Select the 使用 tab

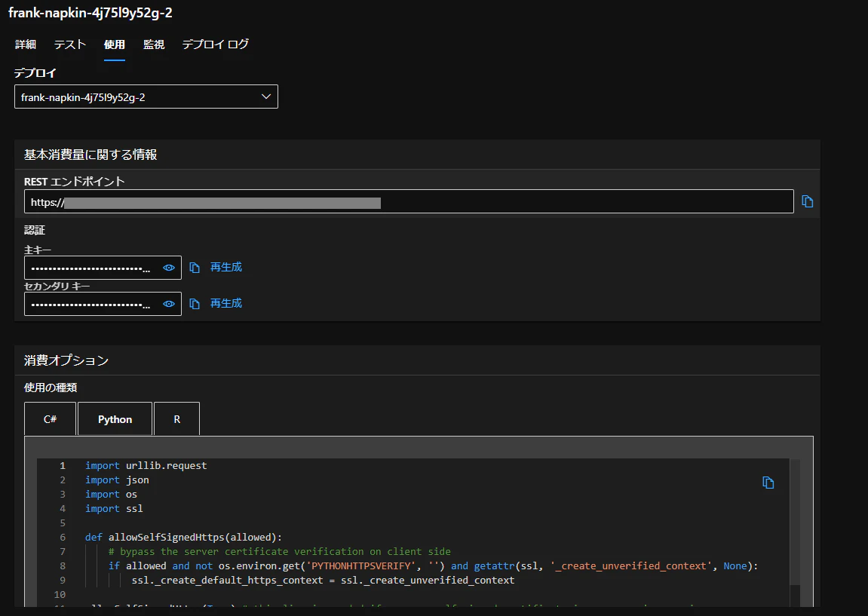click(115, 44)
